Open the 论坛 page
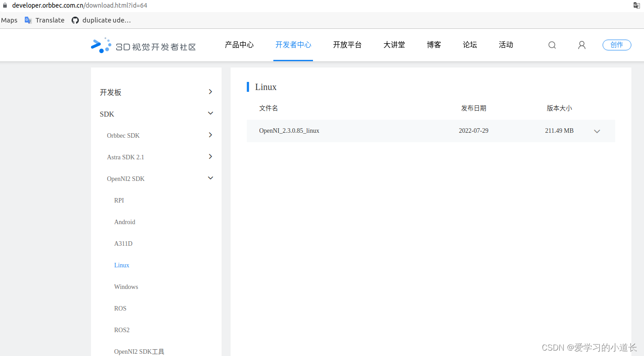 470,45
